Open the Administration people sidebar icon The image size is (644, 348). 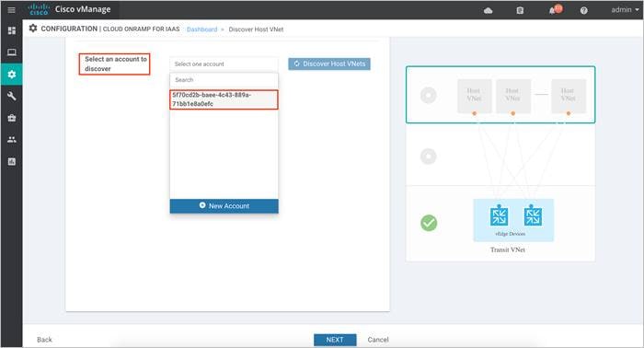coord(11,140)
